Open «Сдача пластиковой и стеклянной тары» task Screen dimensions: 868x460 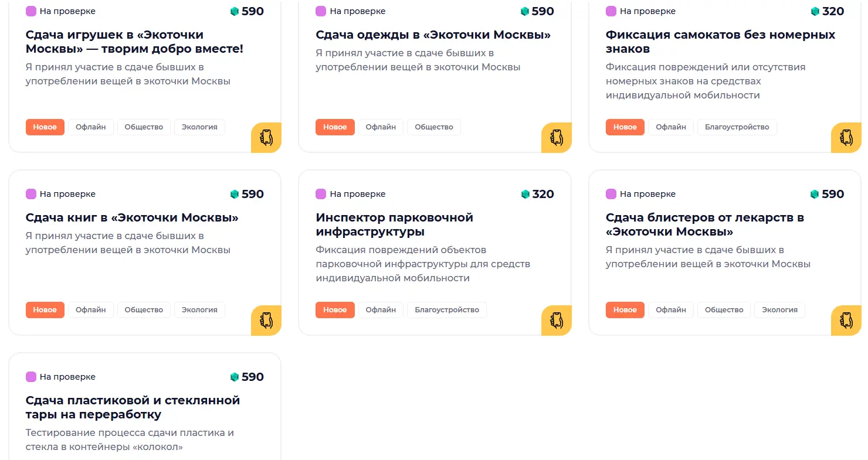click(x=133, y=407)
